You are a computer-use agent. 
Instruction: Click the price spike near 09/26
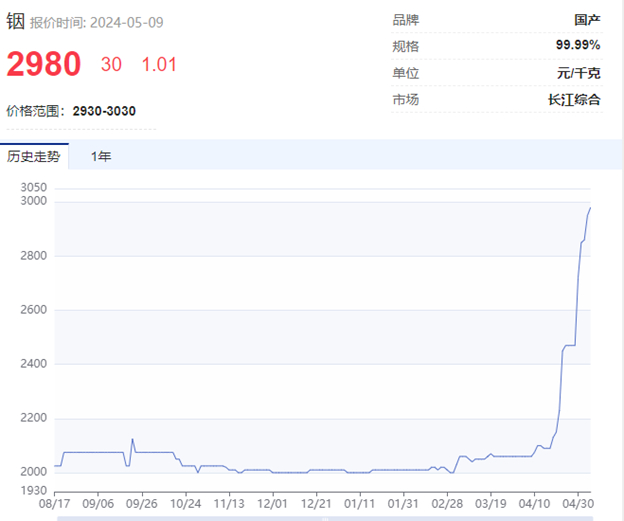click(133, 439)
